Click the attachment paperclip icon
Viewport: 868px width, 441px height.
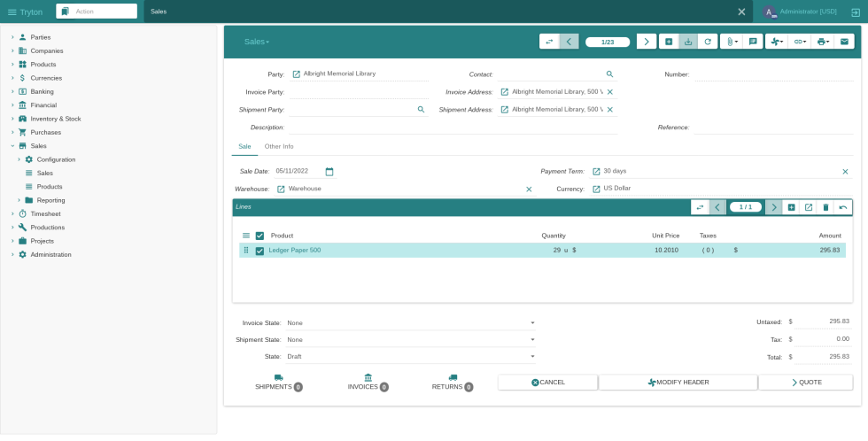pyautogui.click(x=730, y=42)
